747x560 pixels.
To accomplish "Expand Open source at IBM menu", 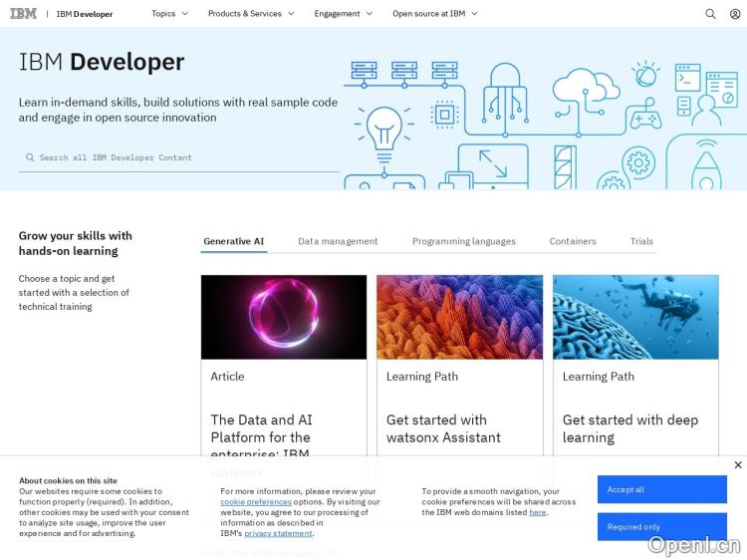I will click(x=434, y=14).
